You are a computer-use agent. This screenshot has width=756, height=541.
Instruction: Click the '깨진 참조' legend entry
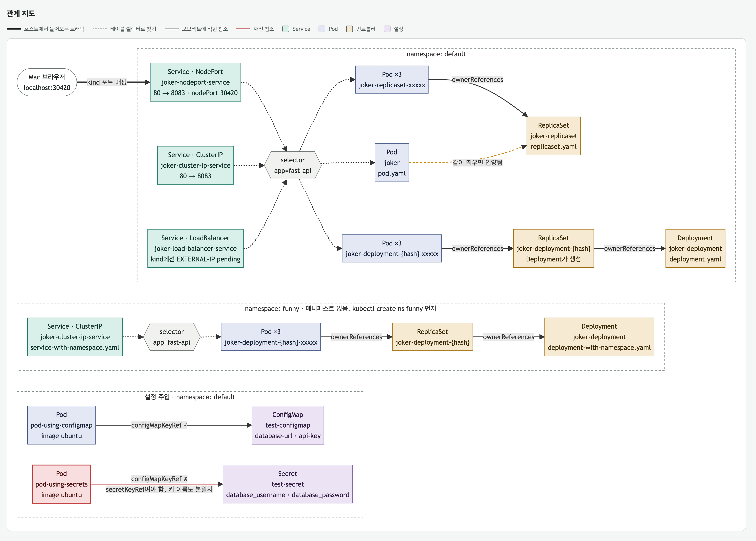[255, 29]
